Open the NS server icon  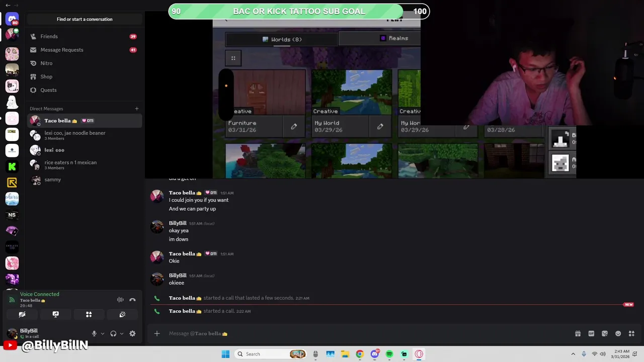click(x=12, y=215)
